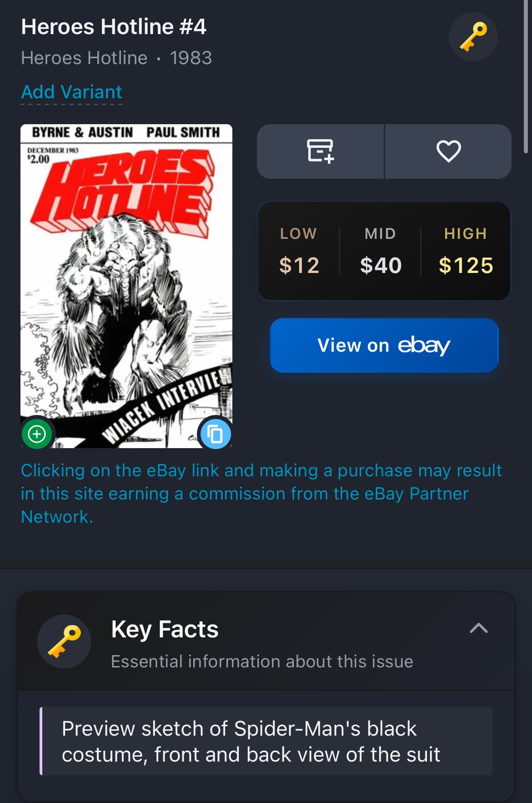This screenshot has height=803, width=532.
Task: Click the page scrollbar at right edge
Action: 526,77
